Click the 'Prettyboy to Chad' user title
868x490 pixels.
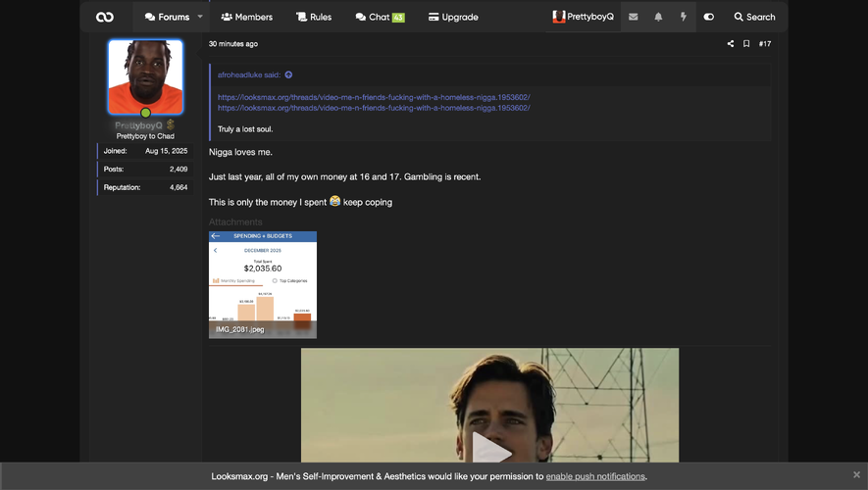tap(145, 136)
